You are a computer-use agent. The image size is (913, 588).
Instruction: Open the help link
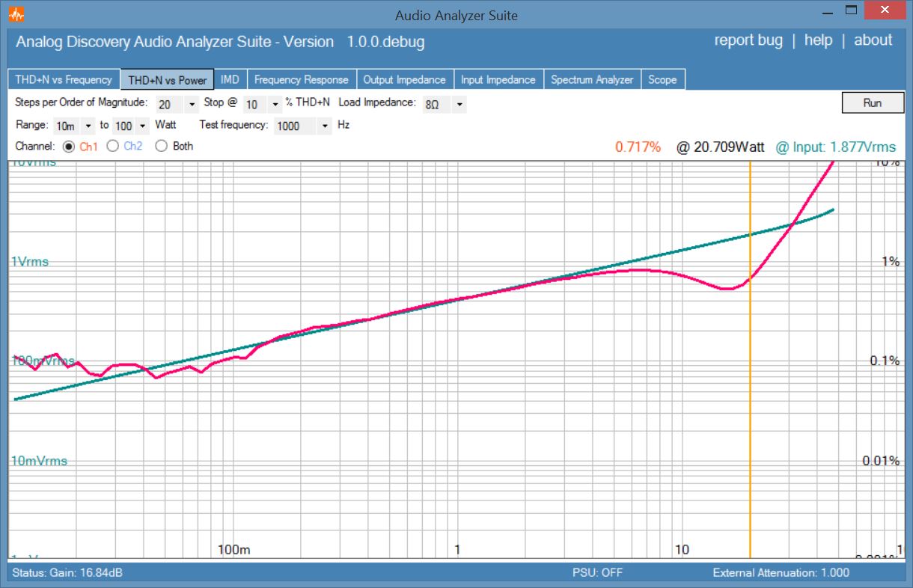pos(818,40)
